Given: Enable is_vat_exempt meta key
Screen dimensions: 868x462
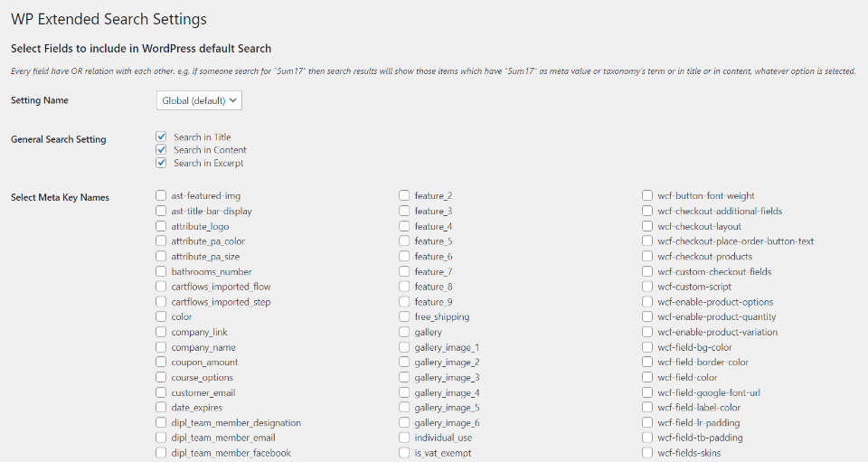Looking at the screenshot, I should click(405, 453).
